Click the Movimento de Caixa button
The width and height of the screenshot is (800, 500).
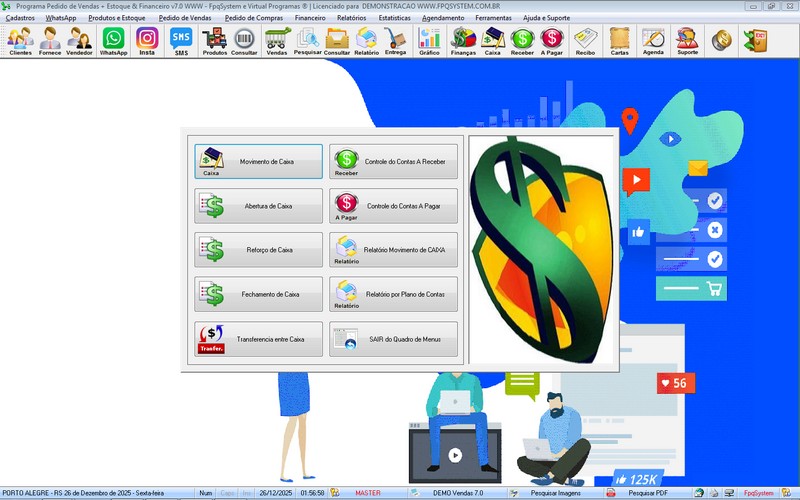(x=258, y=161)
